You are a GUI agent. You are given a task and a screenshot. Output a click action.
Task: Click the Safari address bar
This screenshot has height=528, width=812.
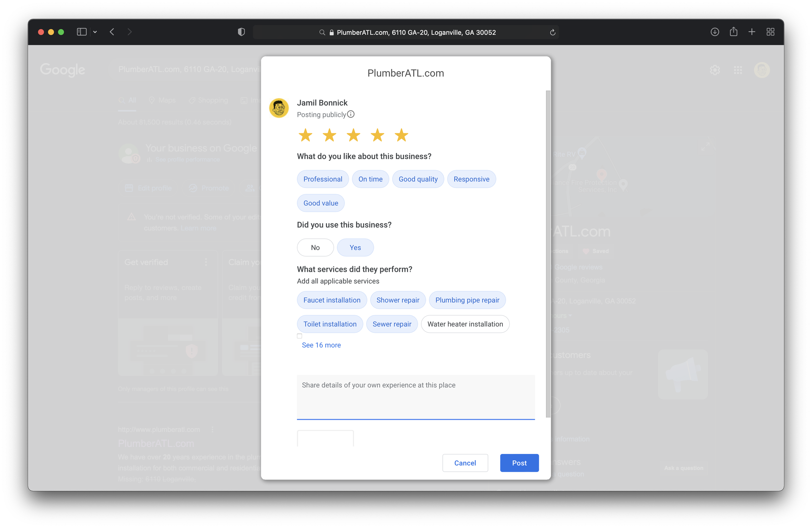coord(406,32)
